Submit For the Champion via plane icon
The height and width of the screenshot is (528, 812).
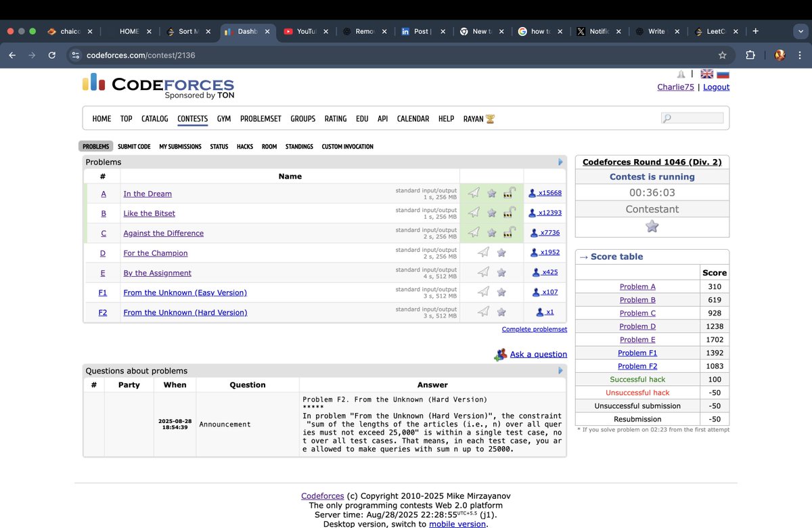483,252
